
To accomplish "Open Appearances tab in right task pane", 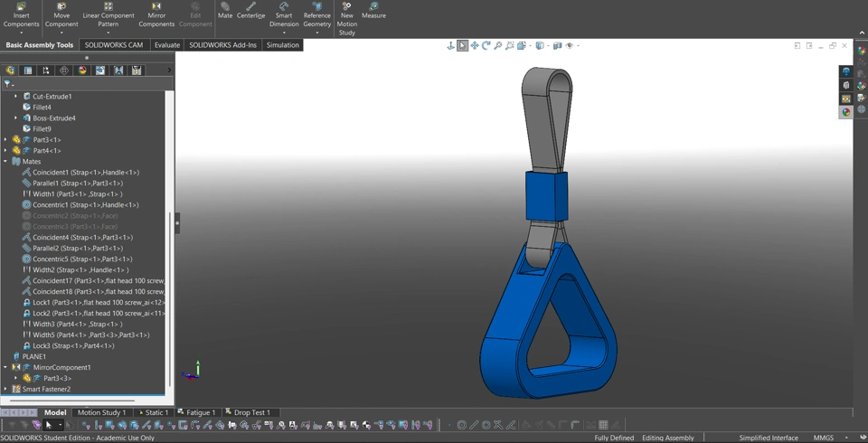I will coord(846,112).
